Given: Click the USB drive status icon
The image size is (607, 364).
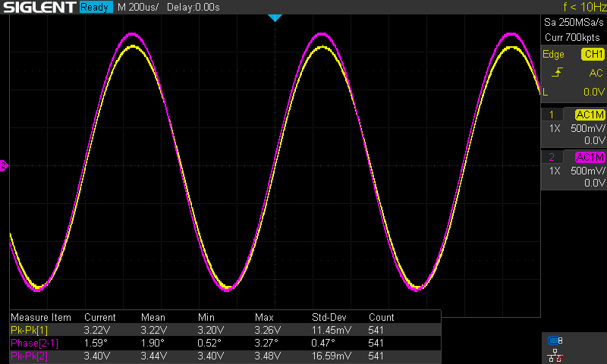Looking at the screenshot, I should coord(555,340).
